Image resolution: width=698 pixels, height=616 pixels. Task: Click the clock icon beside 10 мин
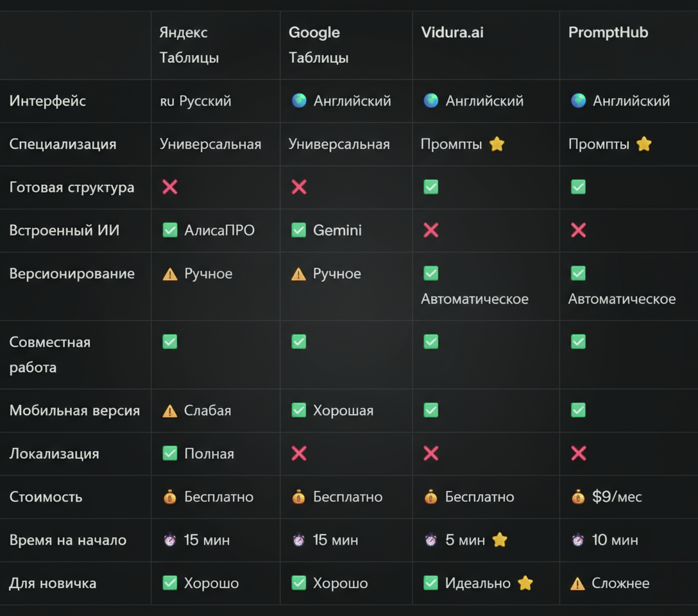(x=578, y=540)
